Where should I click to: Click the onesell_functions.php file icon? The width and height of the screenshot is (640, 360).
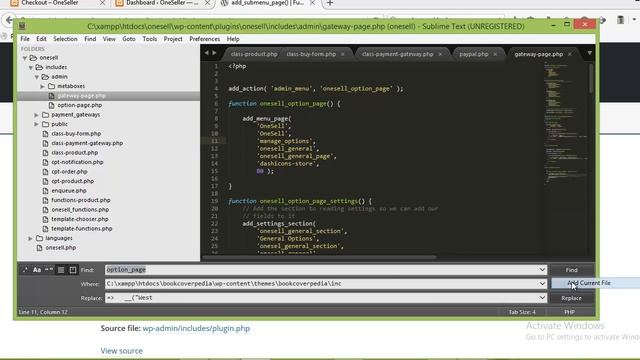[x=45, y=210]
